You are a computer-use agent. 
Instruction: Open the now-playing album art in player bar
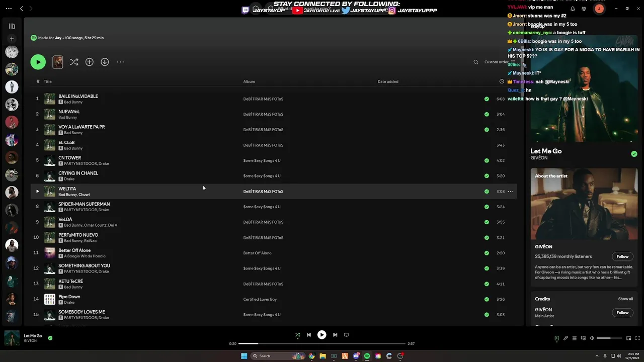pos(12,338)
